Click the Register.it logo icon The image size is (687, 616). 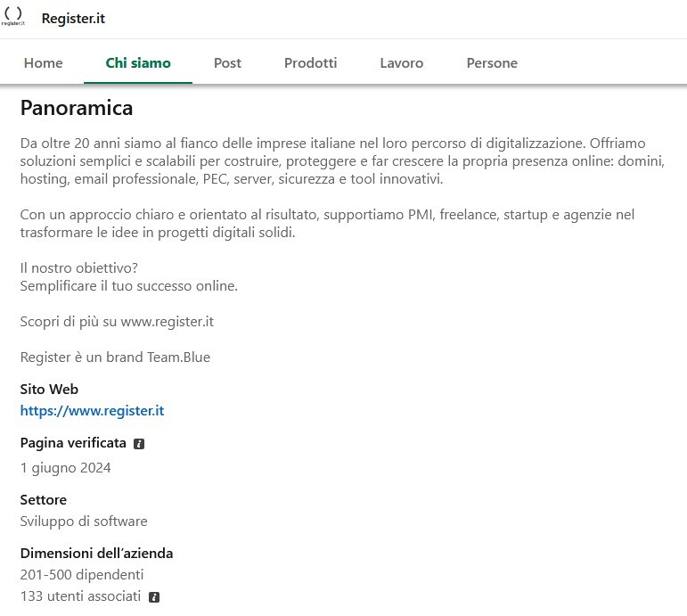click(13, 17)
